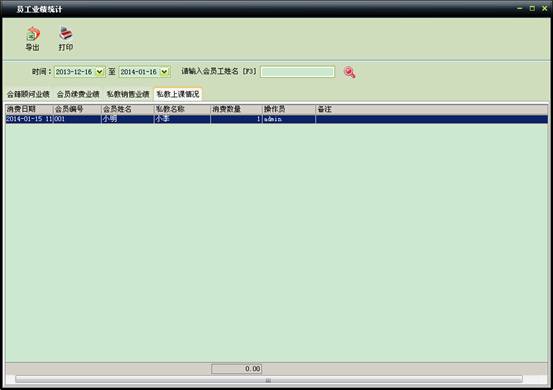This screenshot has width=553, height=390.
Task: Click the red magnifier search icon
Action: [x=350, y=72]
